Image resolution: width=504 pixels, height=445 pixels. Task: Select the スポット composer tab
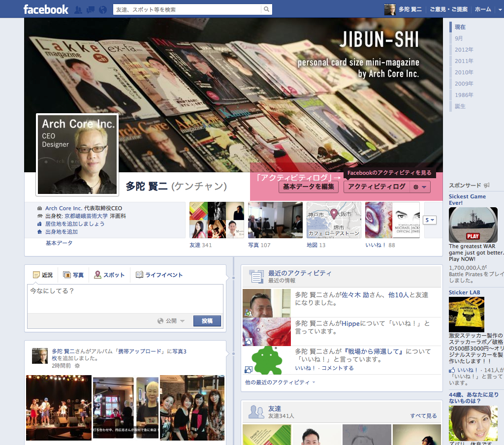pyautogui.click(x=109, y=275)
